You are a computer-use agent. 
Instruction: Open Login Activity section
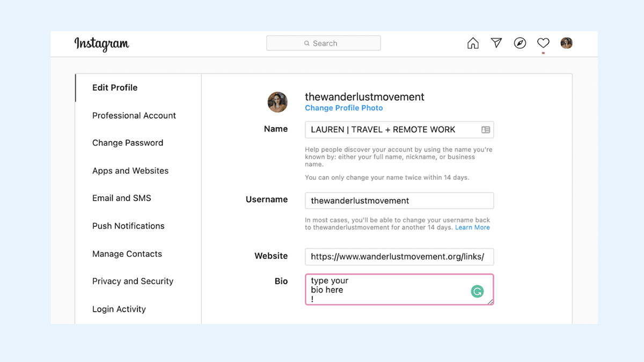coord(119,309)
